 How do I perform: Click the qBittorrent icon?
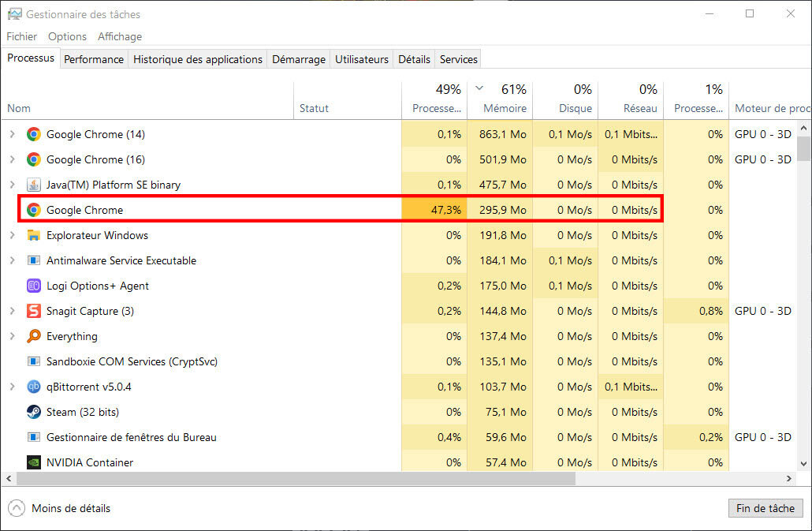(x=34, y=387)
